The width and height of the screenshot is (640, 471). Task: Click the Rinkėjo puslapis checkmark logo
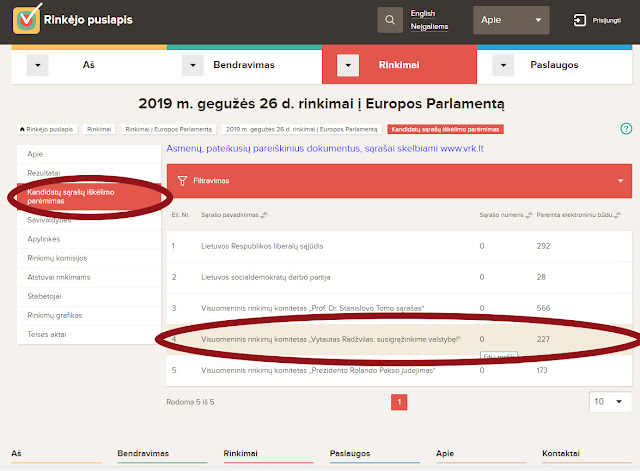pos(27,19)
